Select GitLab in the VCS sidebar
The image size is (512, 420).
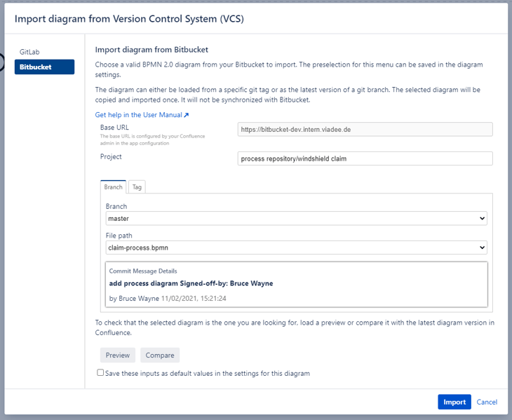coord(29,52)
